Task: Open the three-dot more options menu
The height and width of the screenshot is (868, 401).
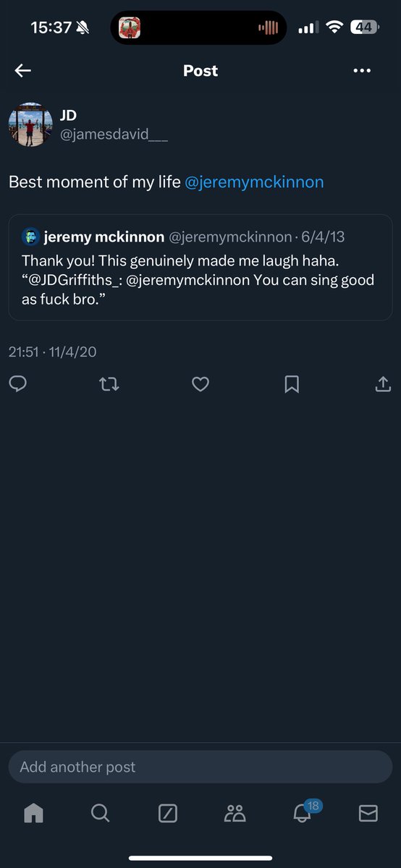Action: click(x=362, y=71)
